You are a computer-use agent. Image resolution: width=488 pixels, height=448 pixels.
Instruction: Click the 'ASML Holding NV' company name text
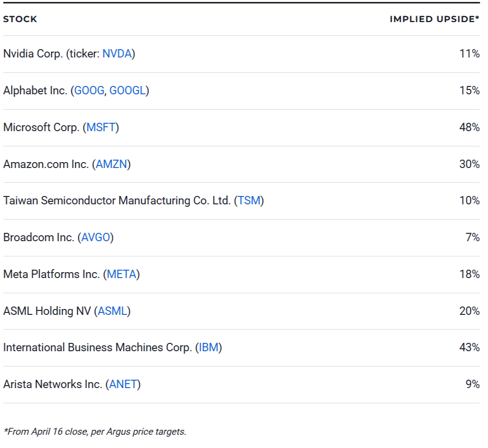47,311
